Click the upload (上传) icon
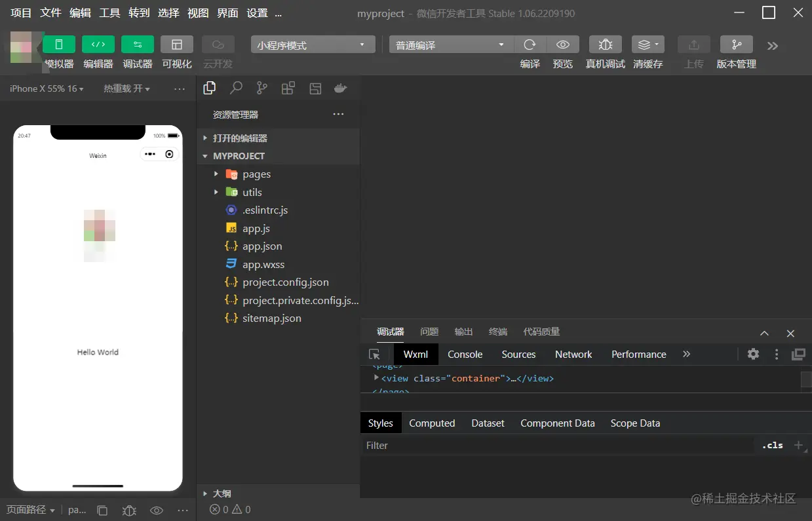 coord(693,45)
